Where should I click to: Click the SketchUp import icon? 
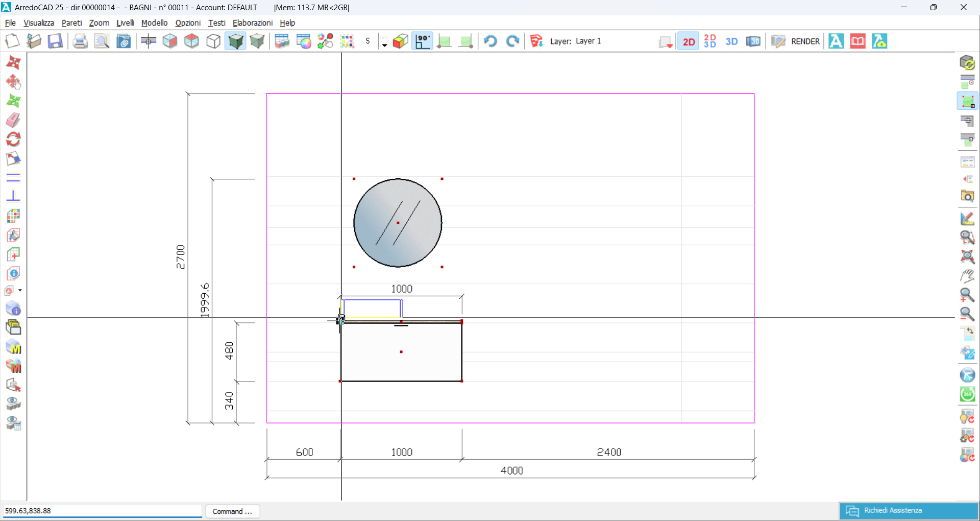536,41
